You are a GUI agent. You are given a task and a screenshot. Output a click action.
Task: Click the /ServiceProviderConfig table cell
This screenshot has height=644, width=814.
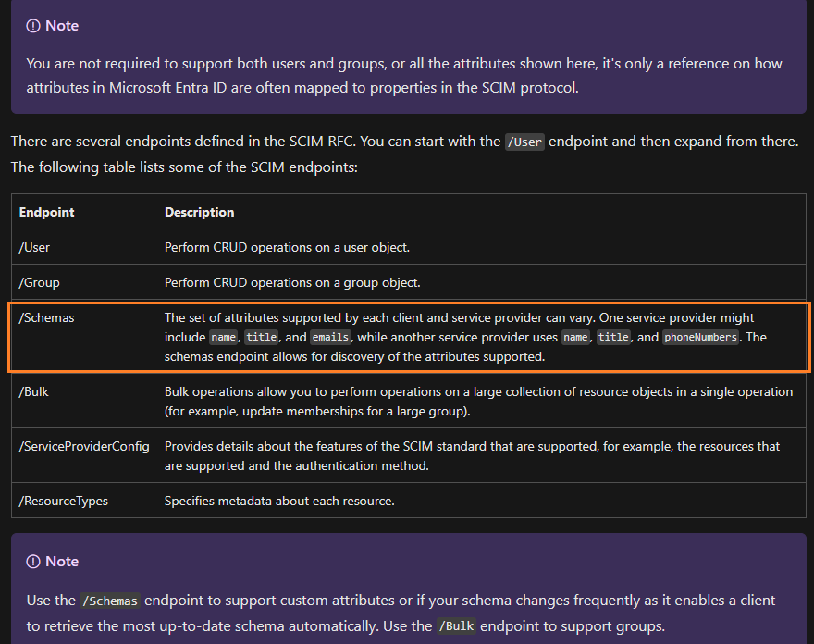[x=84, y=455]
